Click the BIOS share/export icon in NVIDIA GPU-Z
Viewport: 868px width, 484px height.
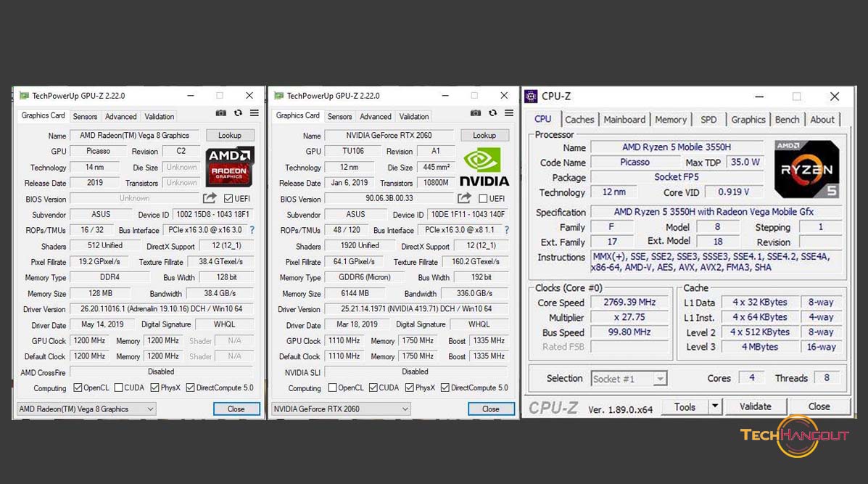(x=464, y=198)
